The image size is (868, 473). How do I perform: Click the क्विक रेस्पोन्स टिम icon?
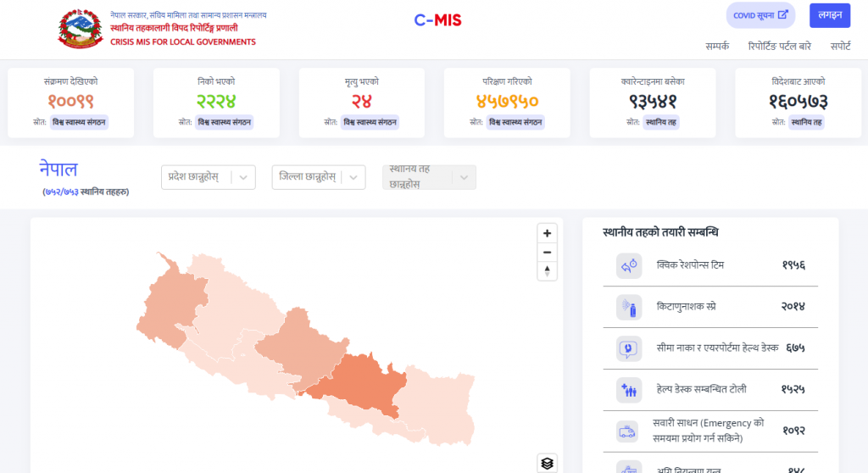[x=629, y=265]
